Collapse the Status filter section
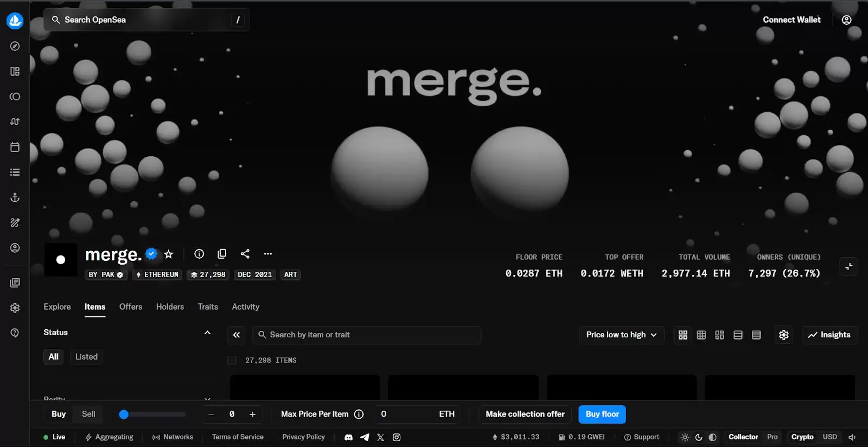 [x=207, y=333]
